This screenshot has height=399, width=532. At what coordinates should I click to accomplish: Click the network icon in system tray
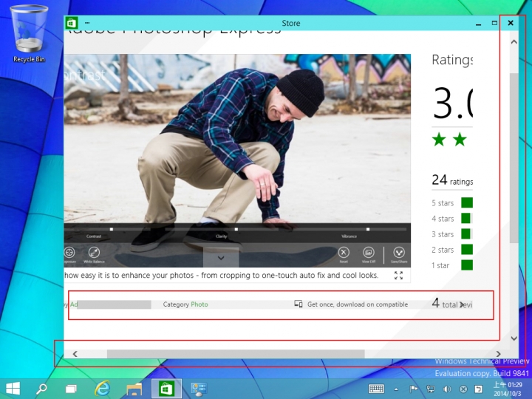tap(431, 389)
